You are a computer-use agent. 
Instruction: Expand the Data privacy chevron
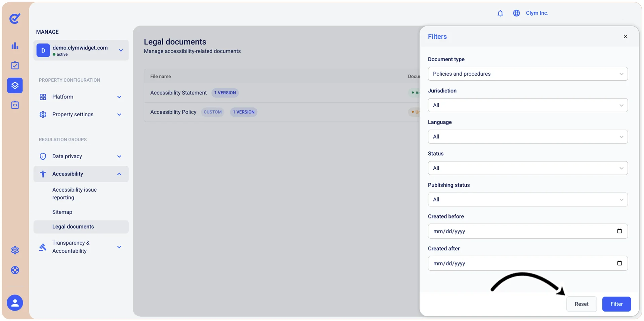pyautogui.click(x=119, y=156)
